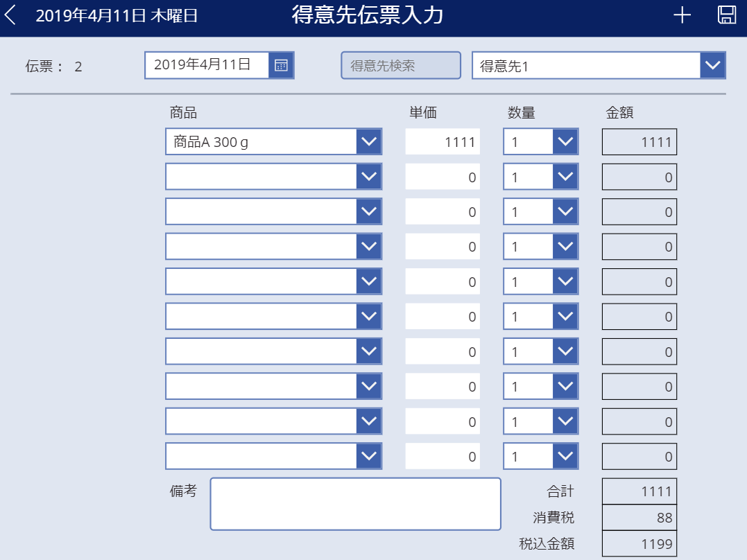Click the 合計 total amount field
The image size is (747, 560).
(639, 490)
